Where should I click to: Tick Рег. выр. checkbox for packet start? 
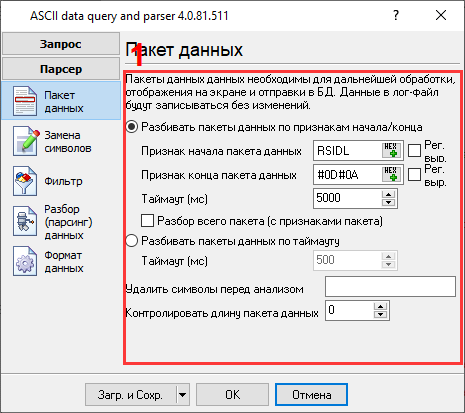(414, 150)
